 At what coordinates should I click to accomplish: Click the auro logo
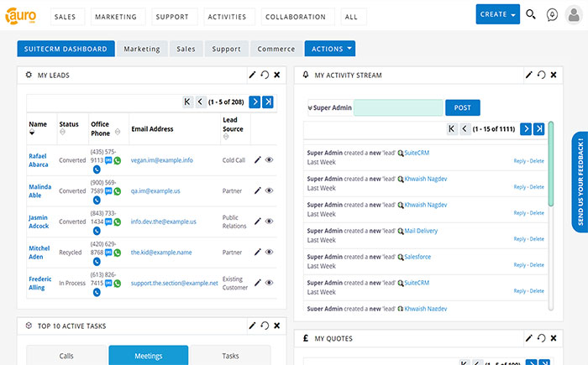pyautogui.click(x=21, y=16)
